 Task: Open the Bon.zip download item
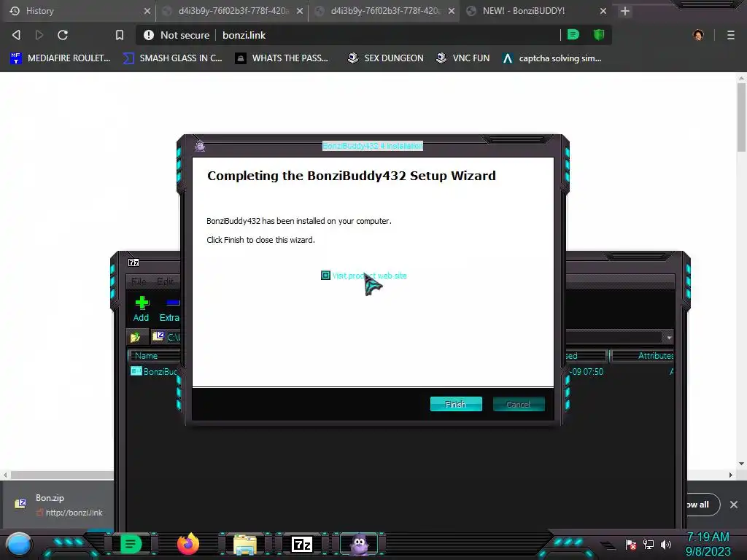coord(60,505)
